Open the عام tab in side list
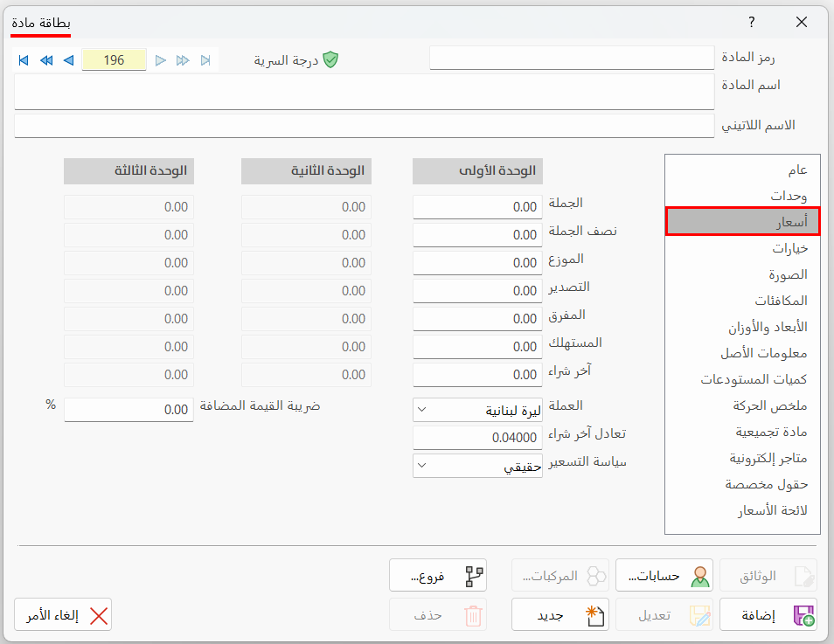 click(x=742, y=170)
